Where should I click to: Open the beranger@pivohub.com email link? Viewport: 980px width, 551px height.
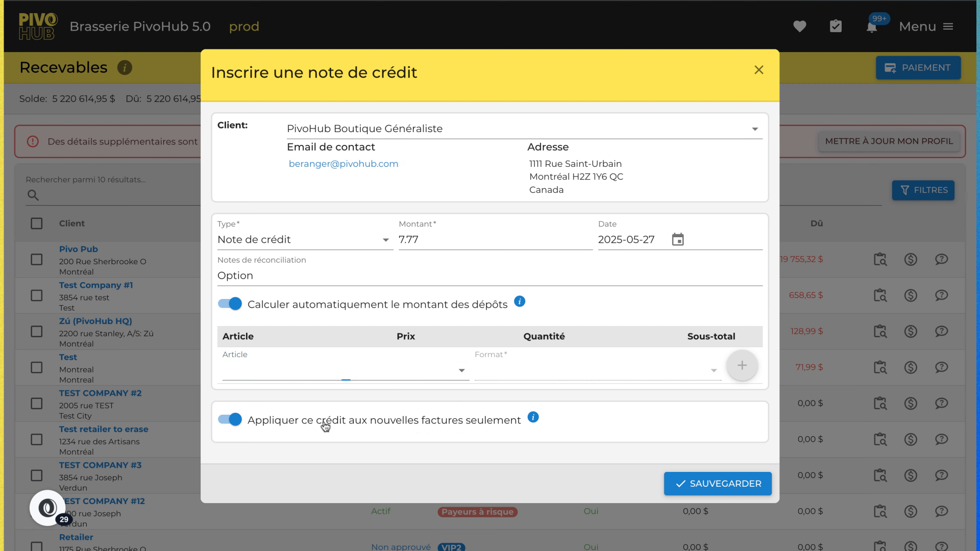click(x=343, y=164)
